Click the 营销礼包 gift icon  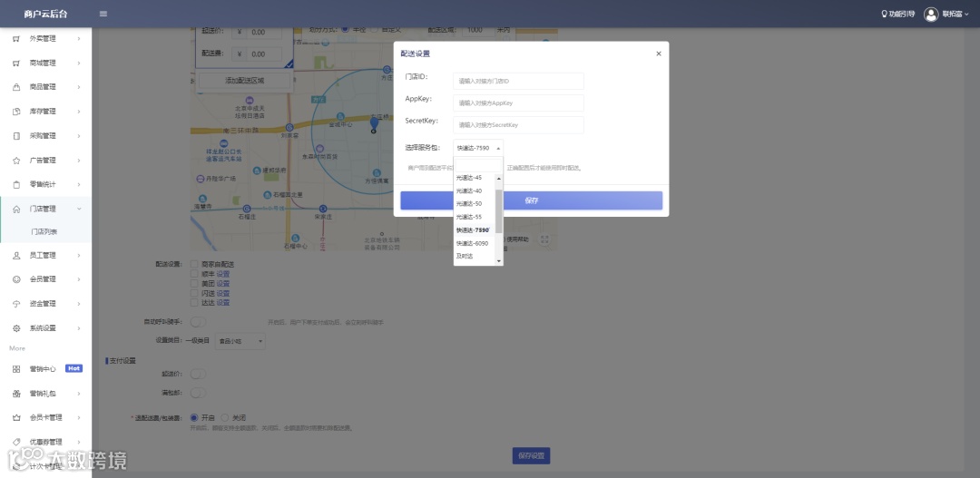16,394
